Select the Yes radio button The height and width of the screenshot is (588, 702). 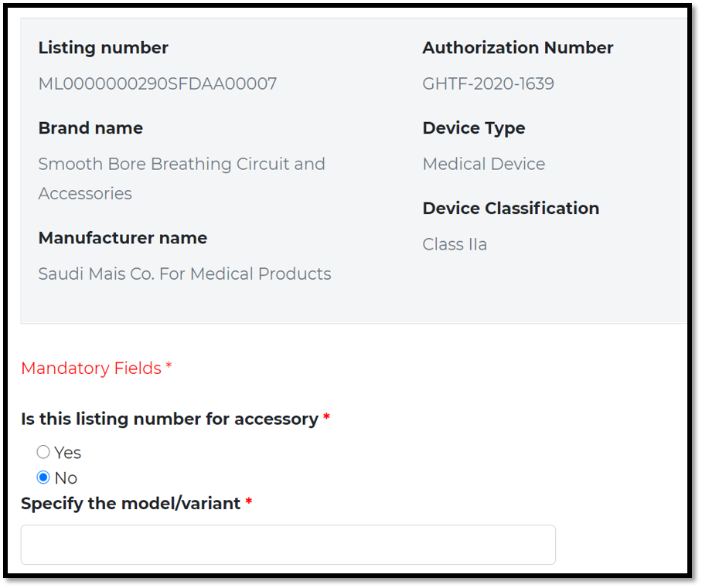pyautogui.click(x=43, y=452)
